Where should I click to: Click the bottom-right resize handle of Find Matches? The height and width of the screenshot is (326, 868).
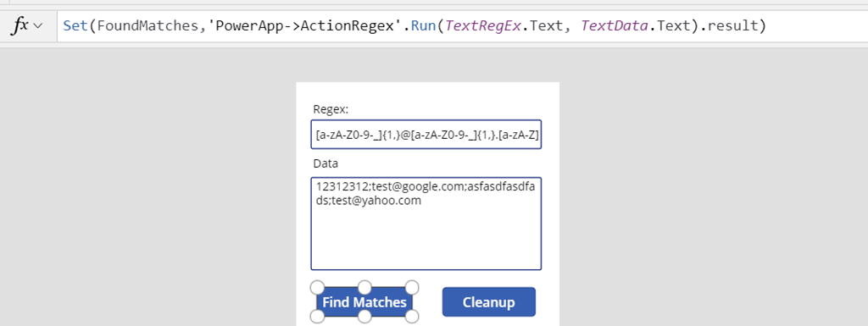(x=413, y=317)
